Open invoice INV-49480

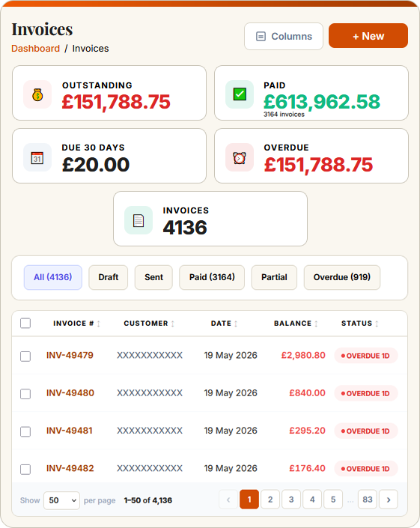click(70, 393)
